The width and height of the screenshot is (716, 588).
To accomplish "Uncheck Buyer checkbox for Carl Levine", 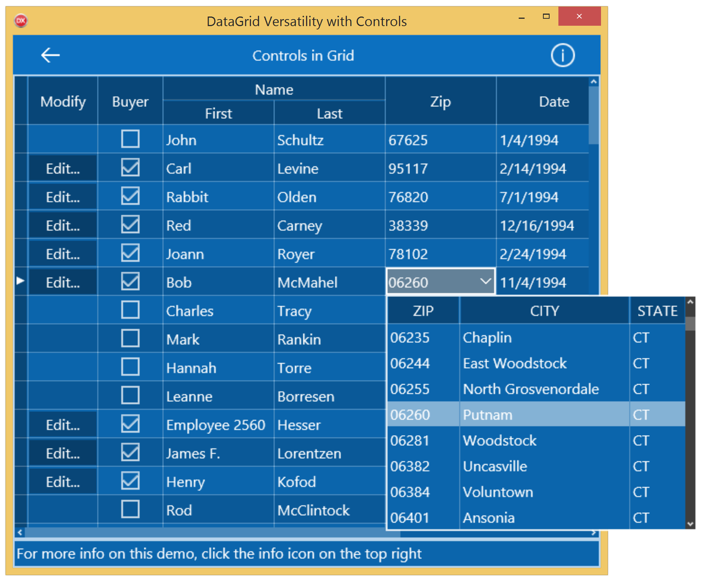I will click(x=130, y=168).
